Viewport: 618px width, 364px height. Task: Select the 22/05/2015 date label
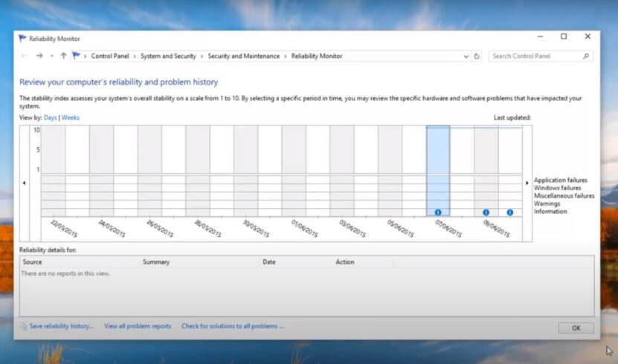click(64, 228)
